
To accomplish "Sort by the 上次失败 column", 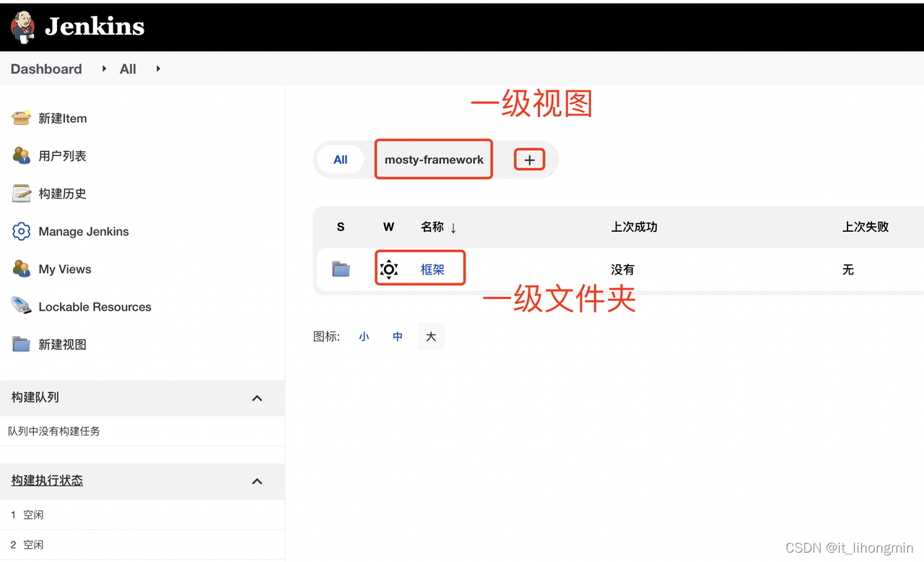I will [865, 227].
